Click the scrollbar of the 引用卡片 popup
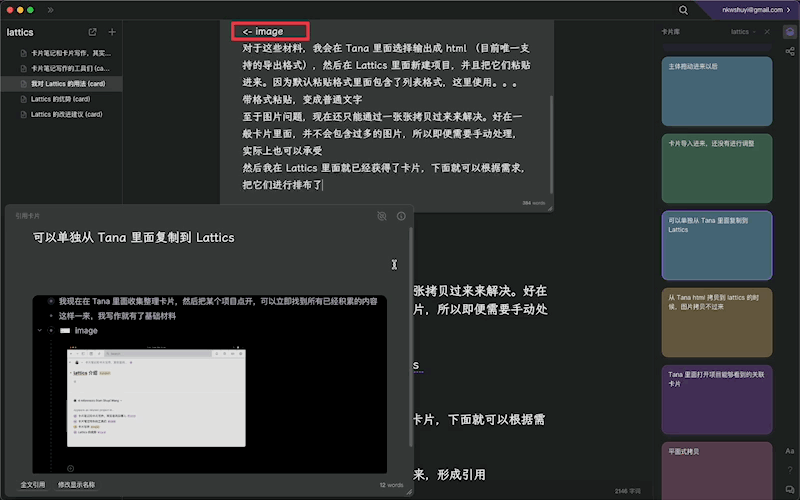Screen dimensions: 800x500 tap(410, 337)
